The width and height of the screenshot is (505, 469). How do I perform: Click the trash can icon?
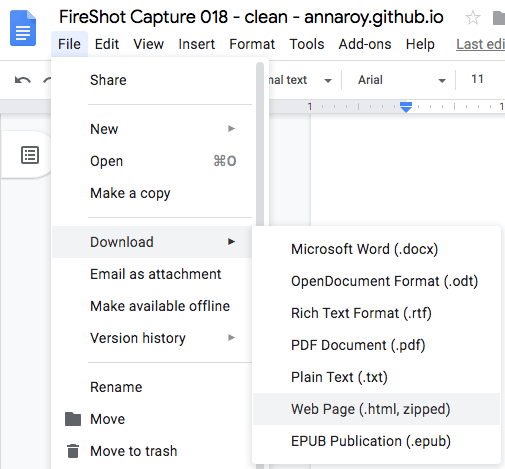click(73, 451)
